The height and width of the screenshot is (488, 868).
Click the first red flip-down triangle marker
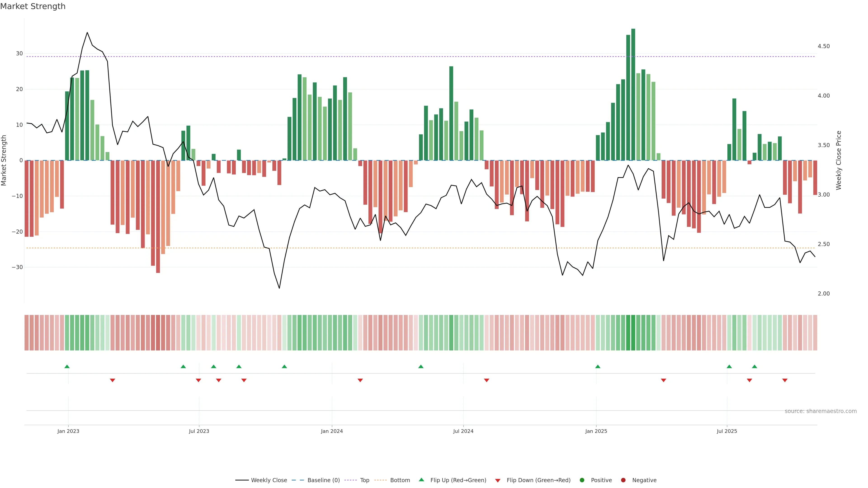click(x=113, y=380)
